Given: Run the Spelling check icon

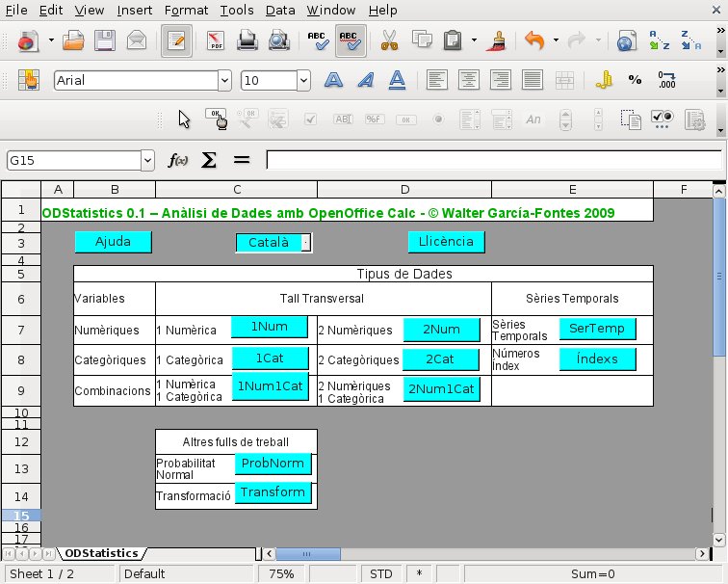Looking at the screenshot, I should point(318,40).
